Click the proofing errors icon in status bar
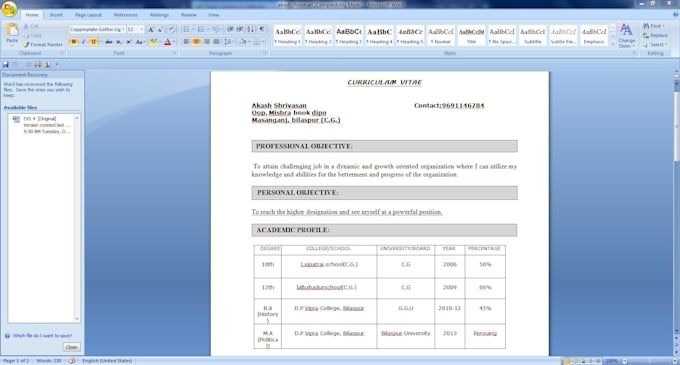680x365 pixels. click(72, 361)
